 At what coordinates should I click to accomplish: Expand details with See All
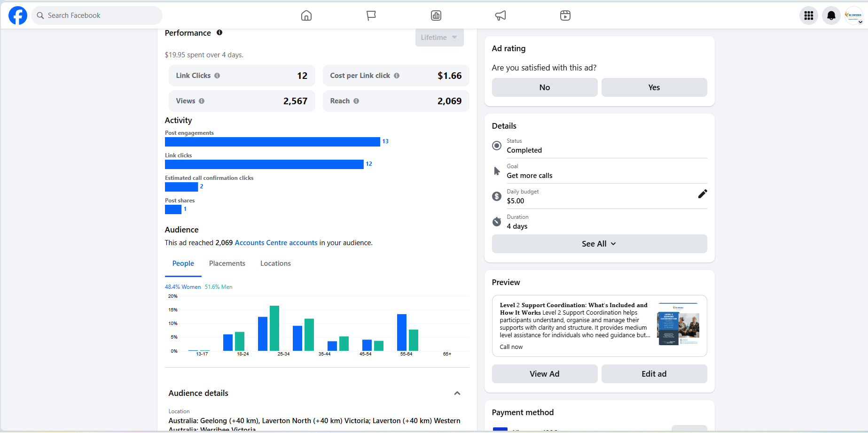599,244
